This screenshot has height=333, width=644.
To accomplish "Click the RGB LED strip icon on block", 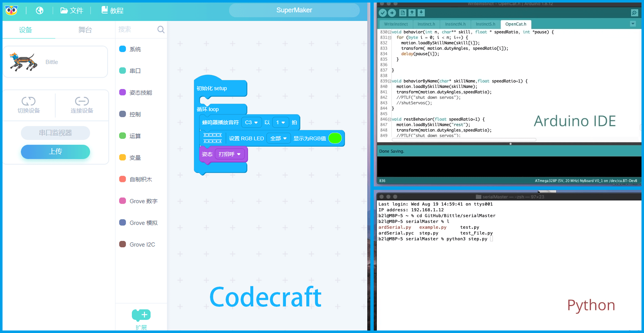I will [x=213, y=138].
